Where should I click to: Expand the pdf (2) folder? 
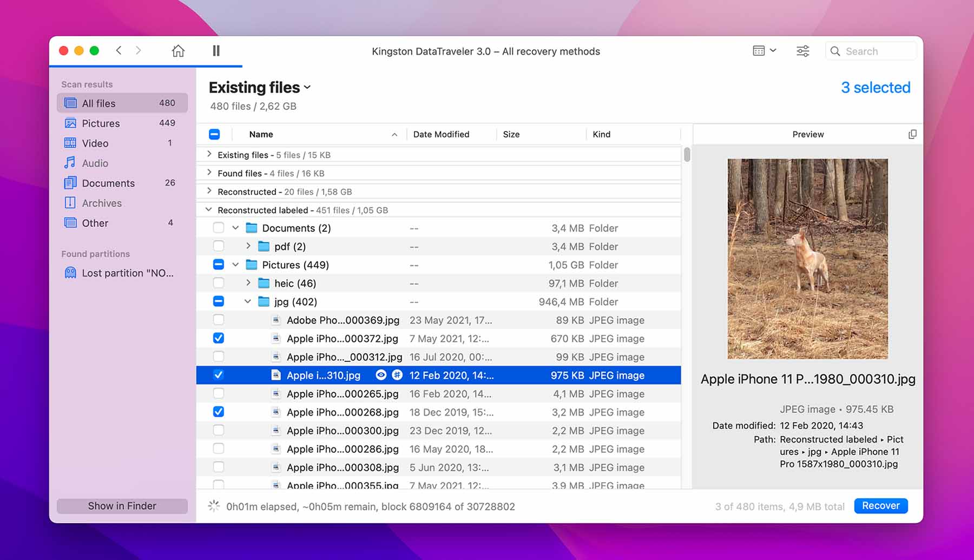pos(248,246)
